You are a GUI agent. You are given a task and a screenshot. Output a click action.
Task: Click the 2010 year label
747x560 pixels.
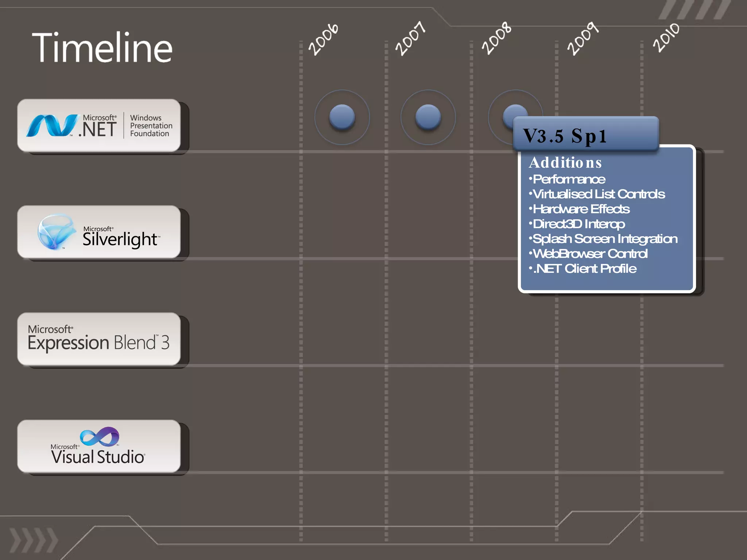click(x=667, y=38)
